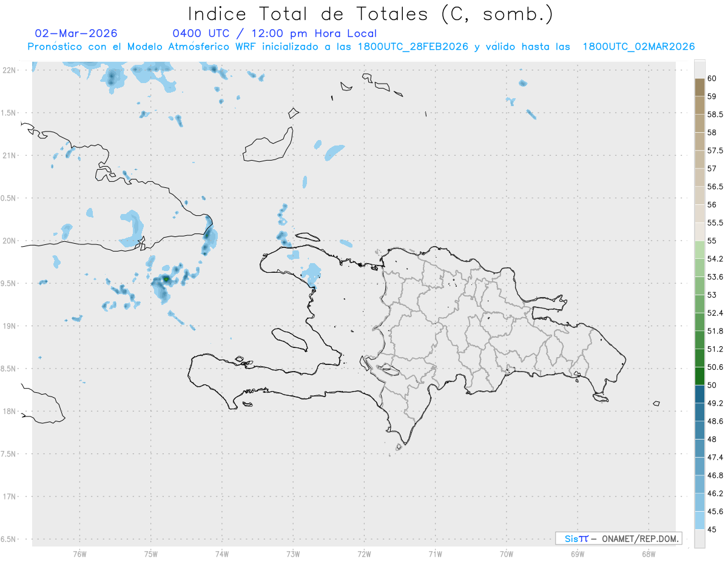The height and width of the screenshot is (562, 728).
Task: Click the darkest brown colorbar segment below 60
Action: point(699,87)
